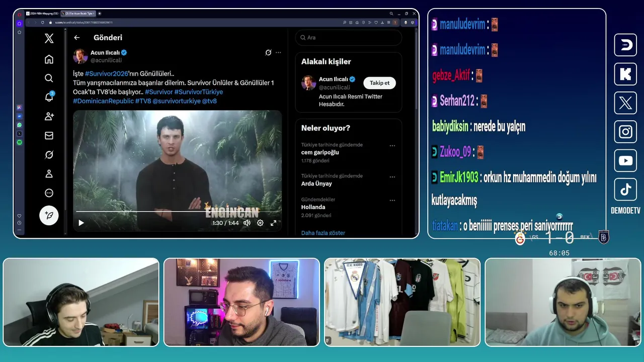Select the X'te Acun Ilıcalı browser tab

(x=77, y=14)
